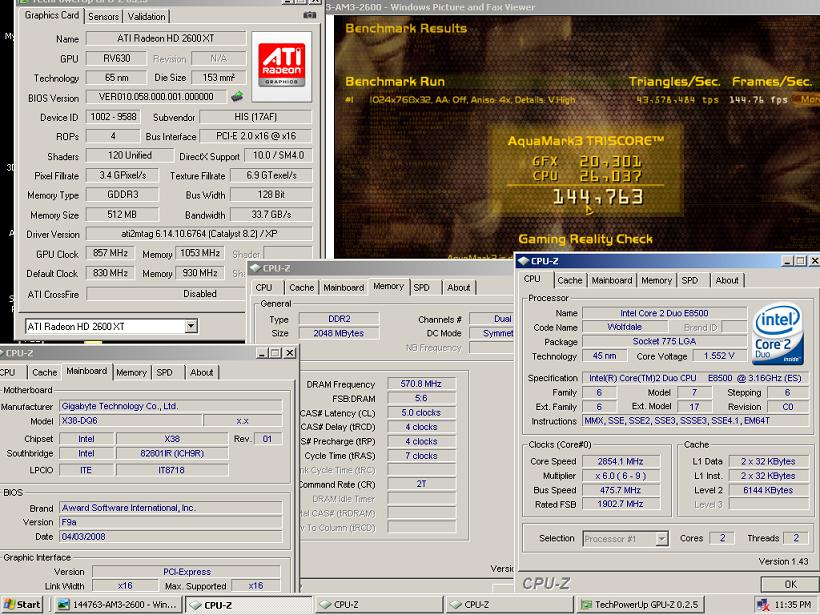This screenshot has width=820, height=615.
Task: Select Cache tab in the mainboard CPU-Z window
Action: (x=44, y=372)
